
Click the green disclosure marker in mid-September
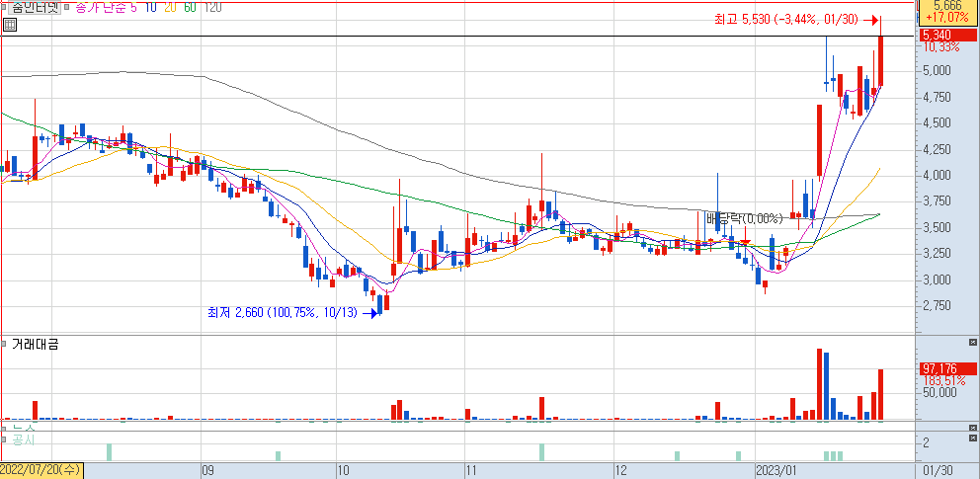tap(279, 456)
